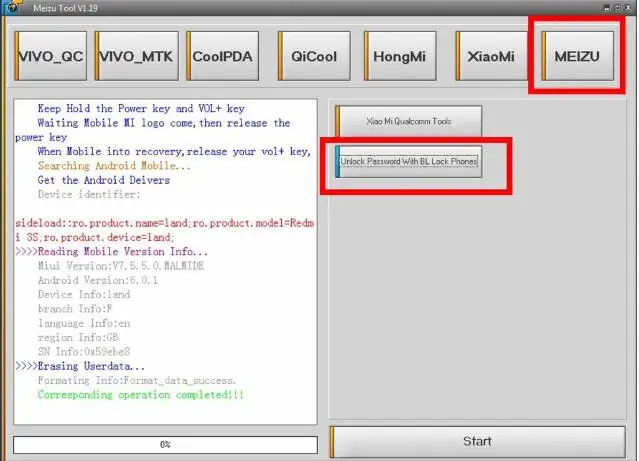Click the sideload ro.product.name log line
The image size is (639, 461).
click(165, 230)
